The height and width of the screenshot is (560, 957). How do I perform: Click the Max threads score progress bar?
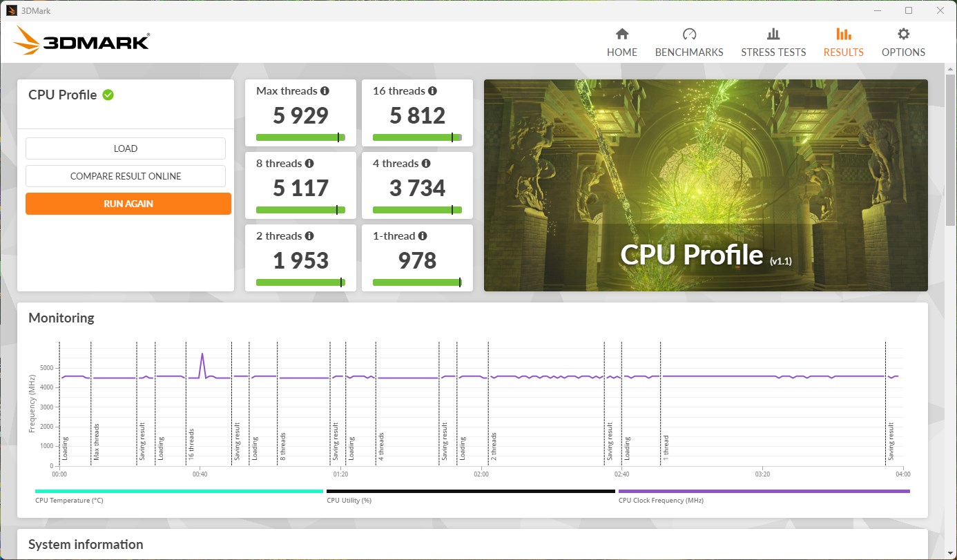tap(300, 137)
